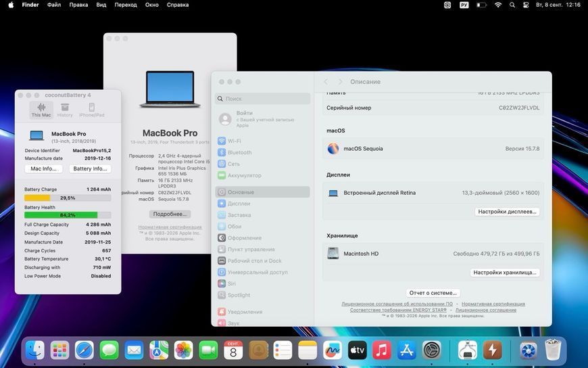Open Safari in the dock
Image resolution: width=588 pixels, height=368 pixels.
pos(84,350)
